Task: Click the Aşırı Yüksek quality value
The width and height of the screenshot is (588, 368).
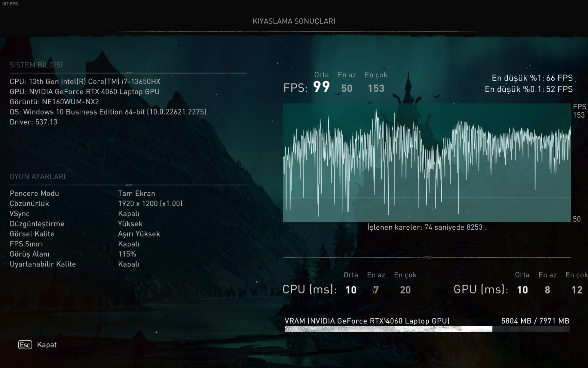Action: (x=139, y=234)
